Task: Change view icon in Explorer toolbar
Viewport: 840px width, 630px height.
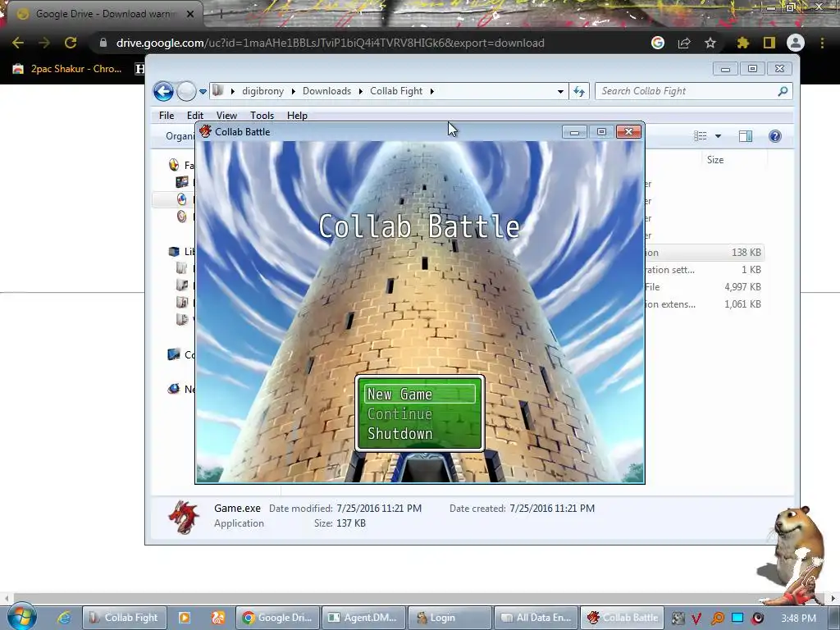Action: tap(701, 136)
